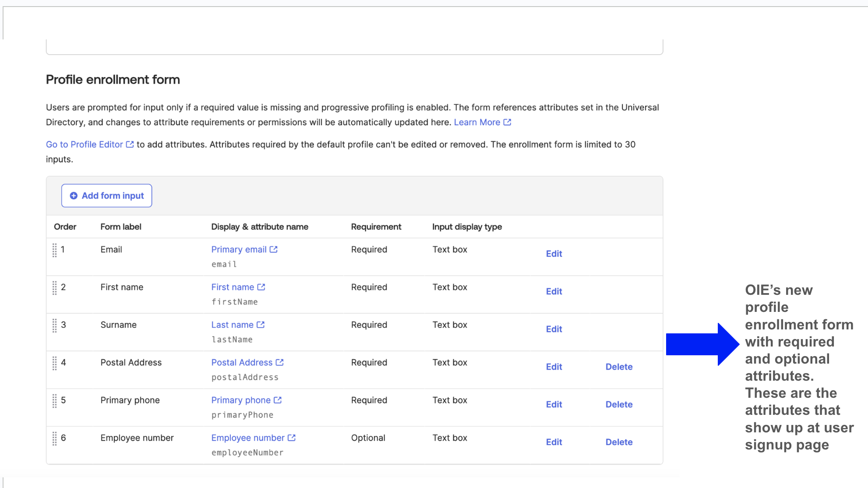
Task: Click external link icon beside Learn More
Action: [x=507, y=122]
